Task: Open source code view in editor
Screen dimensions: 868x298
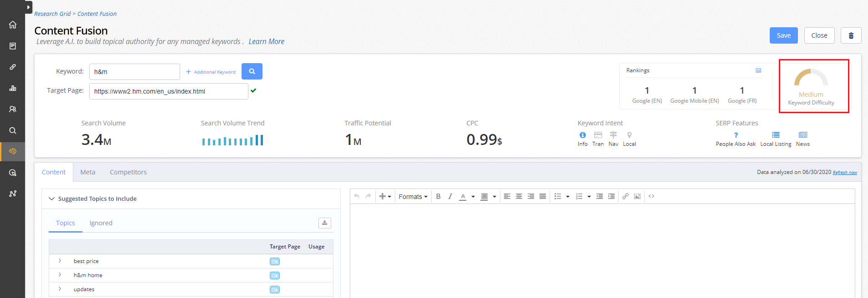Action: click(x=651, y=196)
